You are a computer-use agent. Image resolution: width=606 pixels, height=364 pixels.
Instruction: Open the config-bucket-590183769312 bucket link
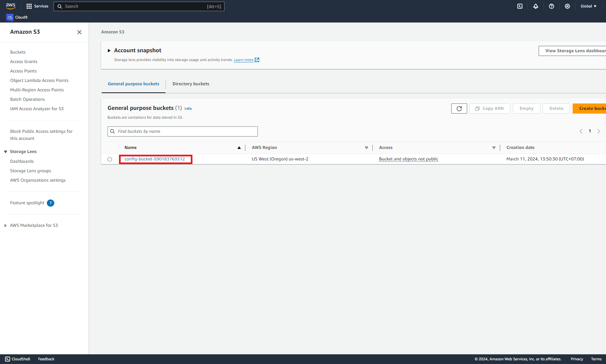point(155,159)
